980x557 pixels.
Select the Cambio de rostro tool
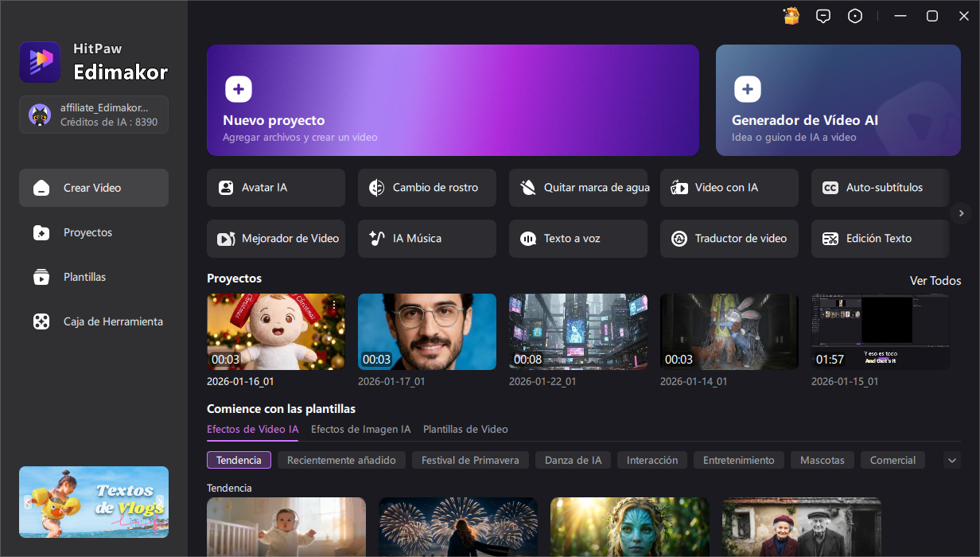coord(426,188)
